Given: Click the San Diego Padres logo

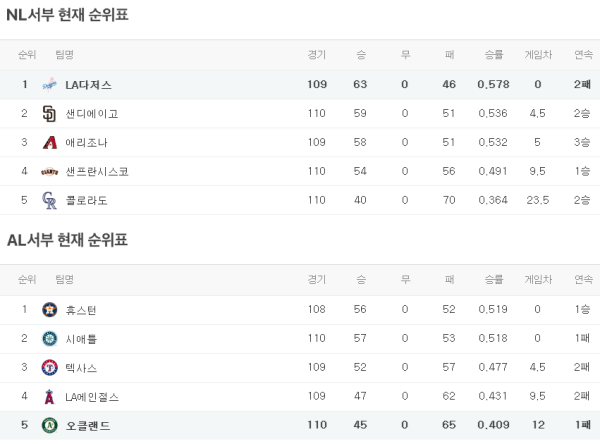Looking at the screenshot, I should pyautogui.click(x=50, y=114).
